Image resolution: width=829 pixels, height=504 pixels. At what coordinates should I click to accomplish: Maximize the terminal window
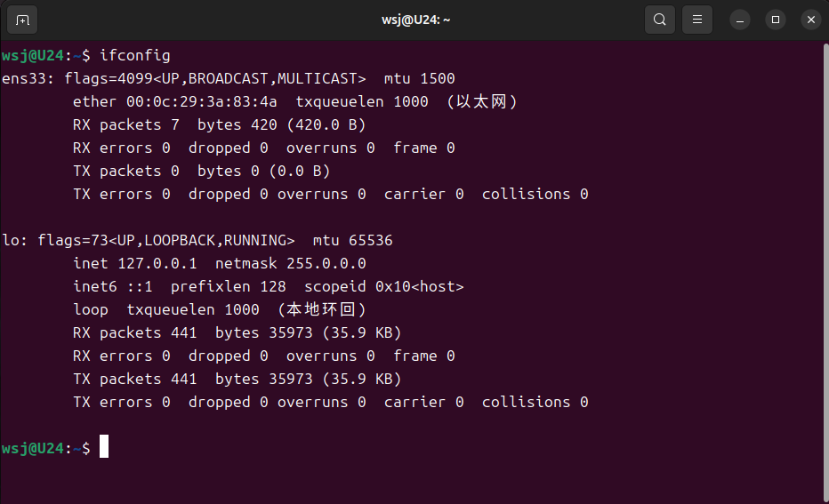775,20
